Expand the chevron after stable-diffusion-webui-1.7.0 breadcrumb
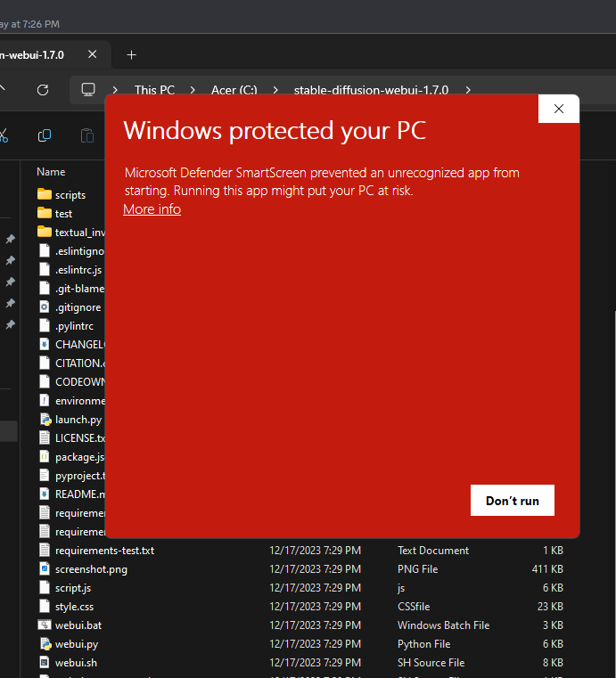 (468, 90)
